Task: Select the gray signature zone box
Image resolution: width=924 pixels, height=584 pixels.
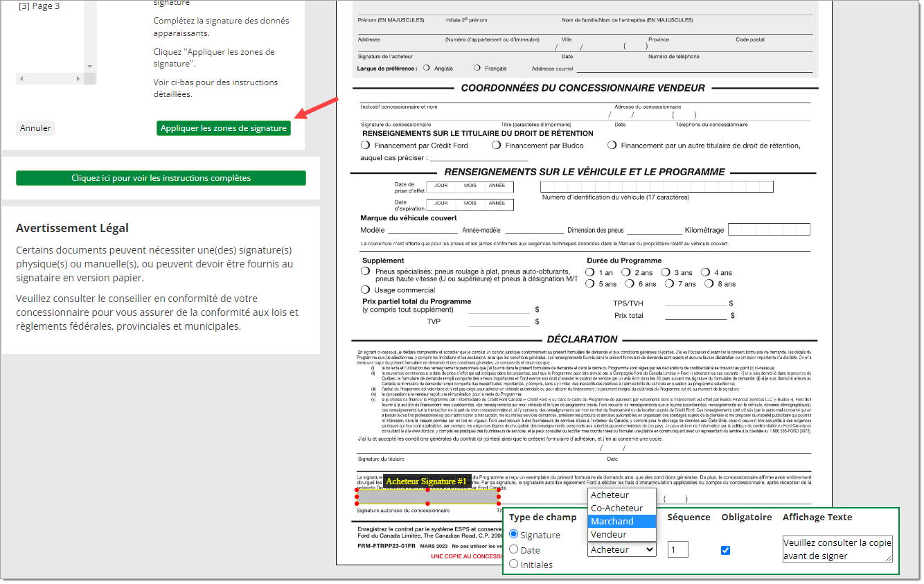Action: coord(427,496)
